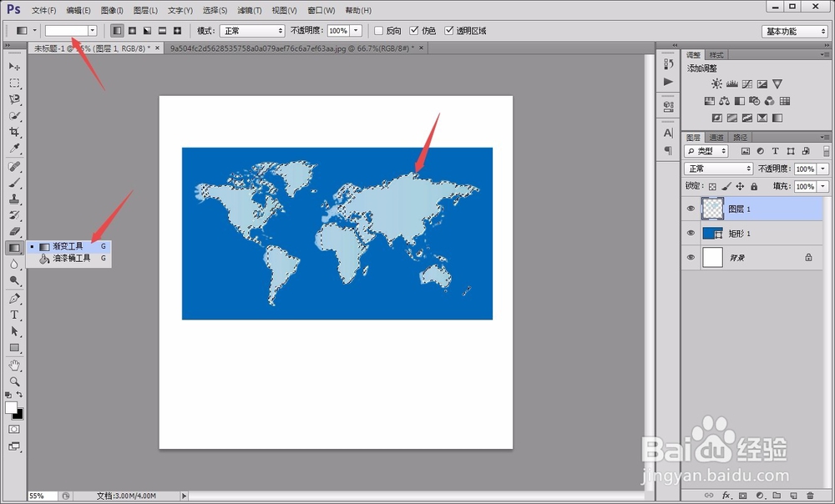Switch to the 路径 tab

coord(740,138)
